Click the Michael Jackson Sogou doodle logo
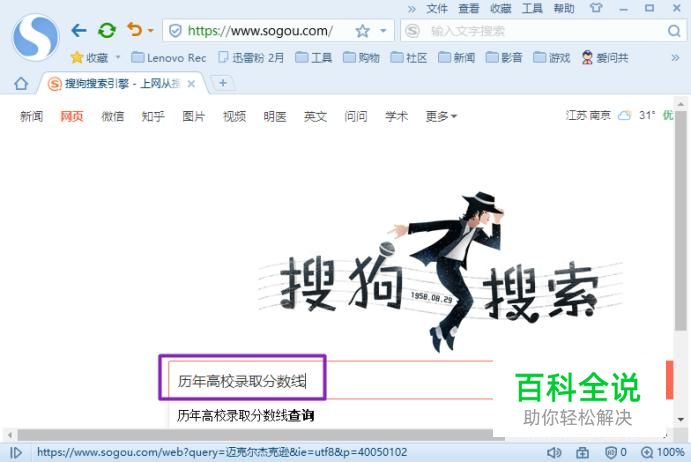The height and width of the screenshot is (462, 691). (x=440, y=272)
